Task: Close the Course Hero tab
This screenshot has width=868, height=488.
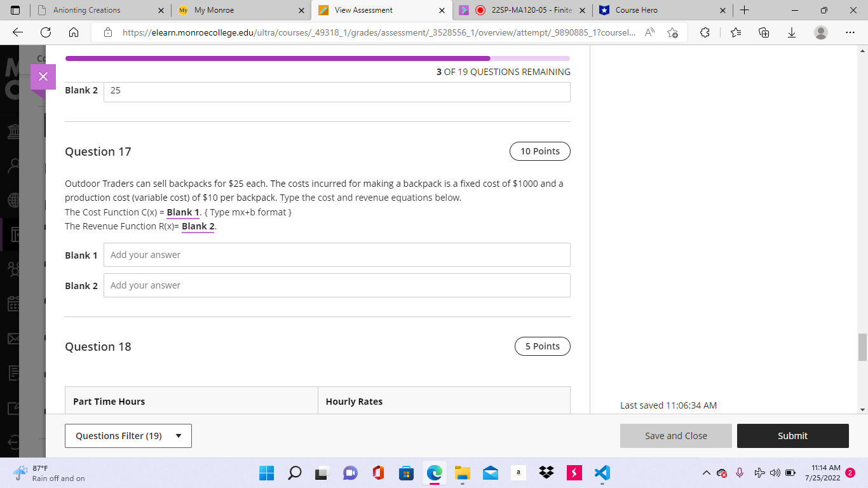Action: click(722, 10)
